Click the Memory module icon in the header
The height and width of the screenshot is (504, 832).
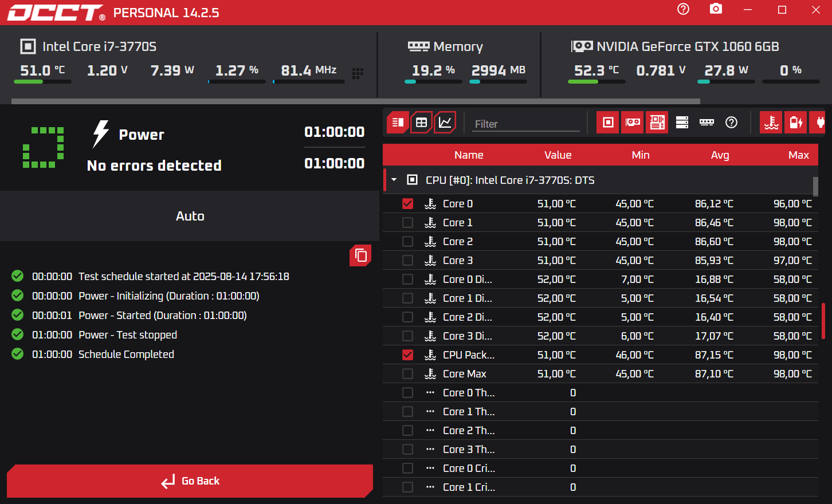pyautogui.click(x=418, y=46)
